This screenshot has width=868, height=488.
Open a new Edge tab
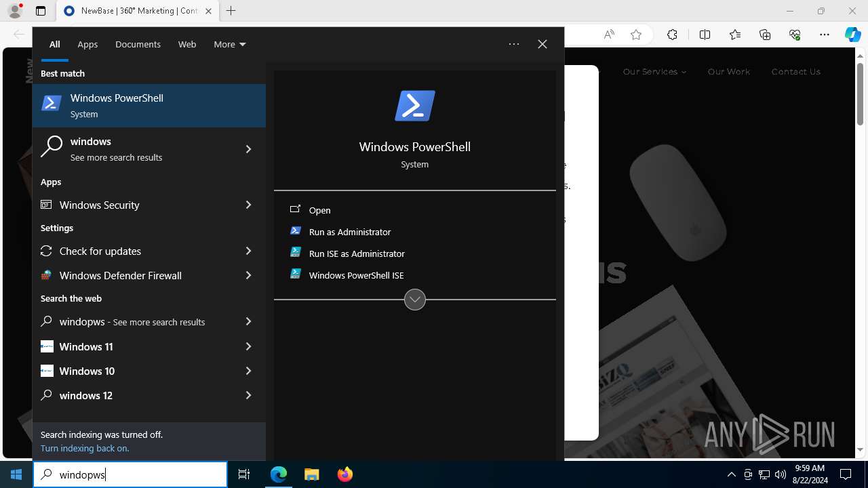coord(231,11)
